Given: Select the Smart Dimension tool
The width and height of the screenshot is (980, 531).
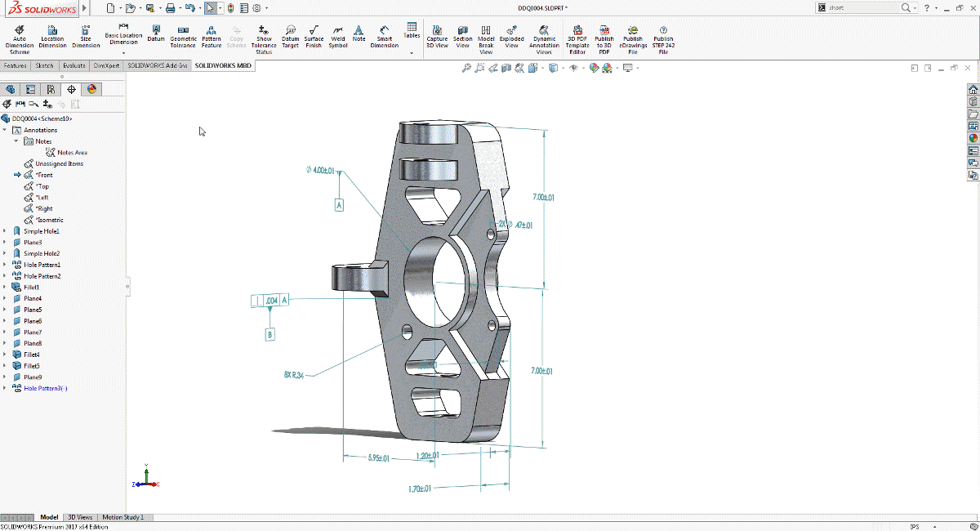Looking at the screenshot, I should [385, 37].
